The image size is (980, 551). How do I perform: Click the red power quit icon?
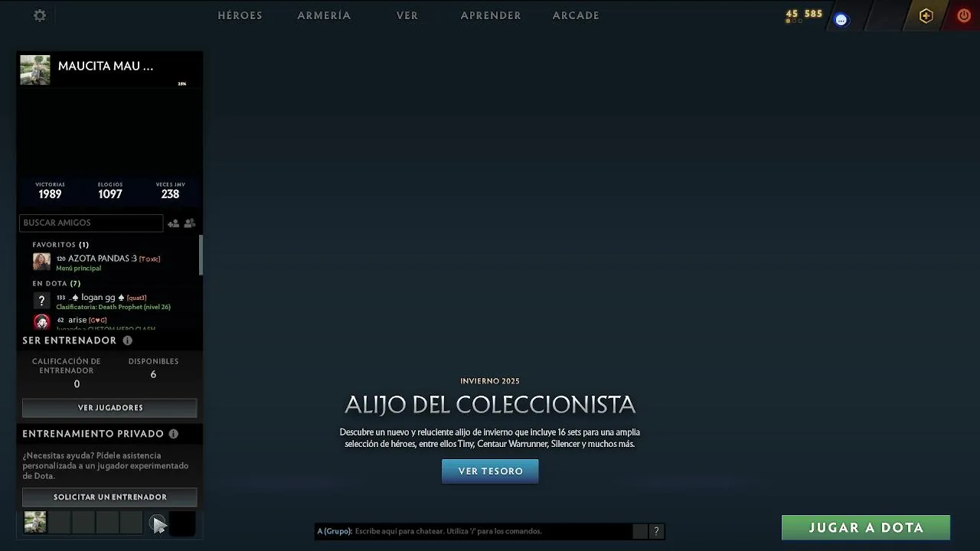(964, 15)
